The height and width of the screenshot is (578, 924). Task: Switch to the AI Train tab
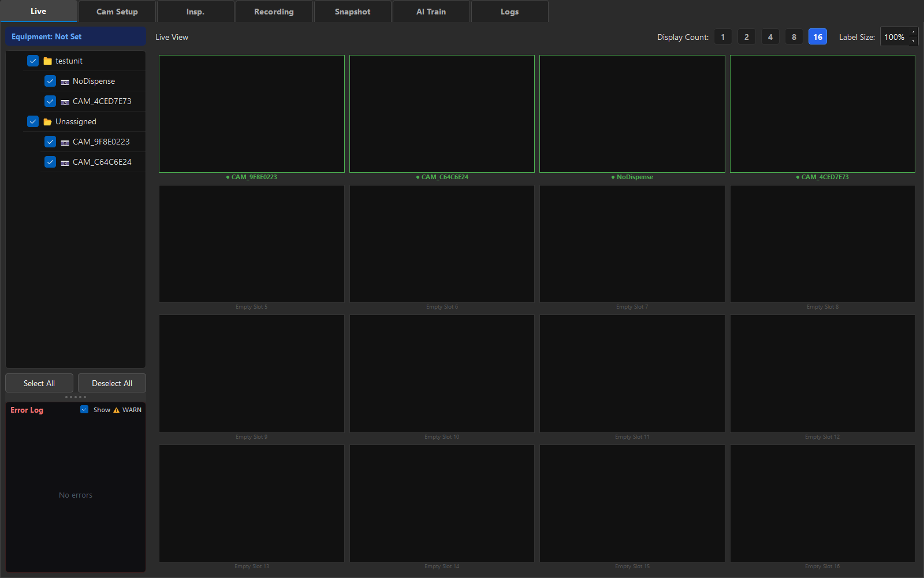431,12
